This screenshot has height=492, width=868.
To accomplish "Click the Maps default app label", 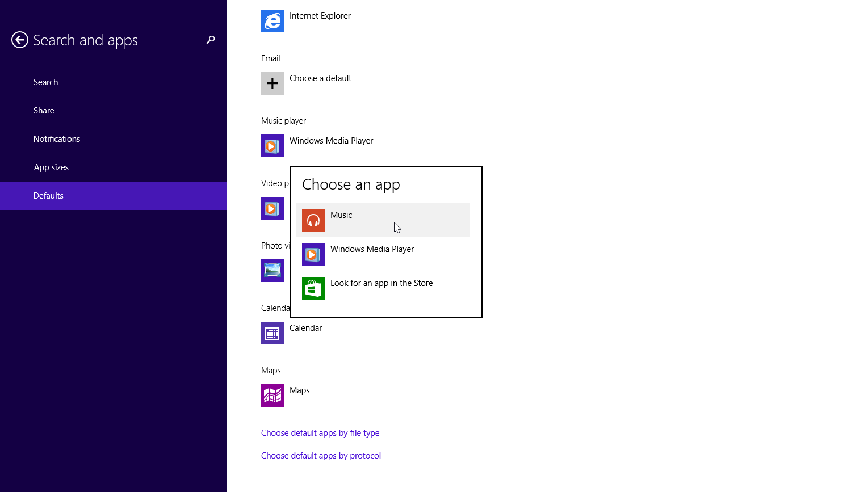I will (299, 390).
